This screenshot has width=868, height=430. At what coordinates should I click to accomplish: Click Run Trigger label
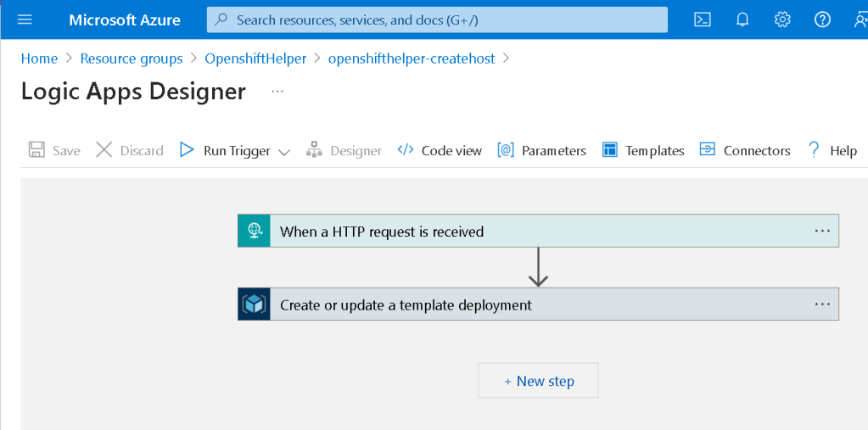[237, 150]
